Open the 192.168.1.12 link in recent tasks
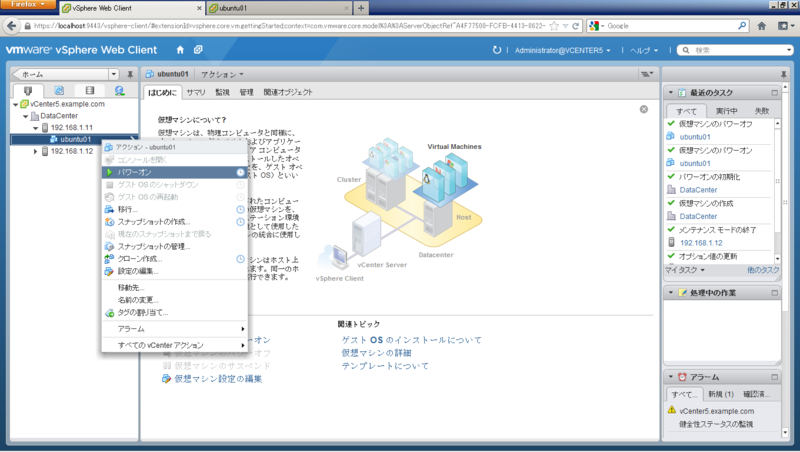800x452 pixels. click(x=701, y=243)
